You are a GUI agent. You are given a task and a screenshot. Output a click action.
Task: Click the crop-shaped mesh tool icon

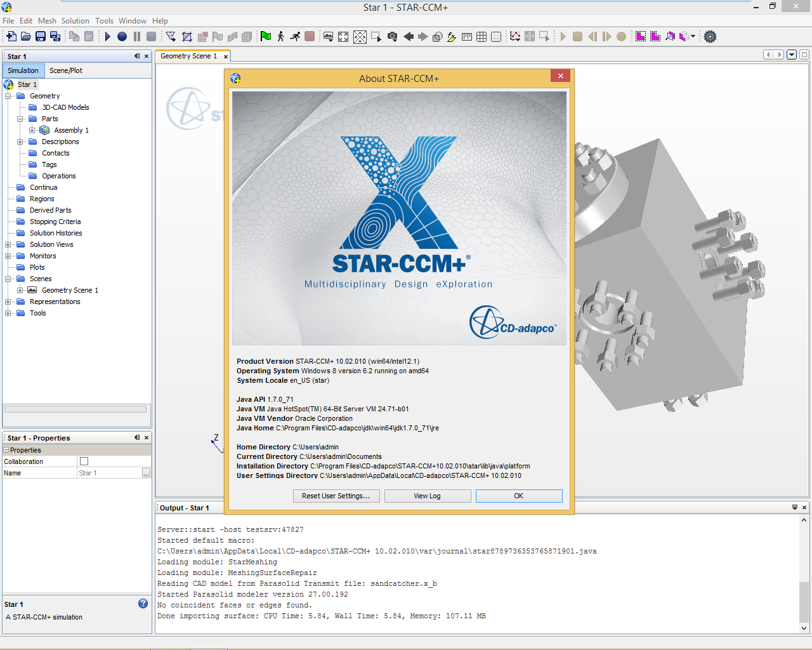[x=187, y=37]
